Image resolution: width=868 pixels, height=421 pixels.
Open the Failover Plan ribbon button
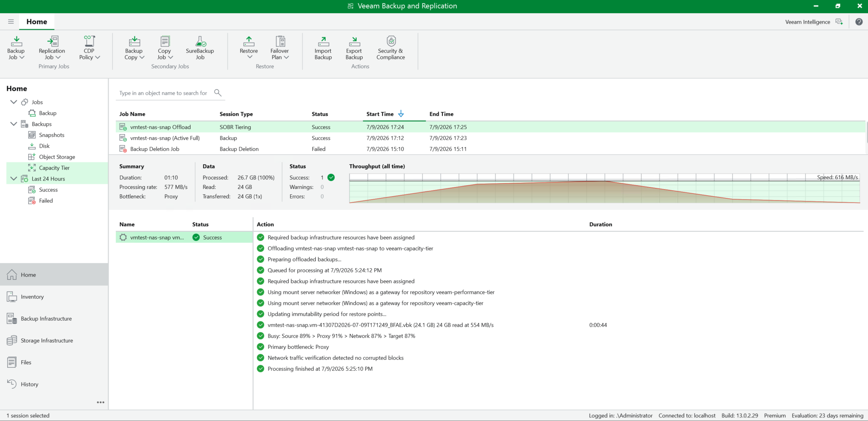click(280, 48)
